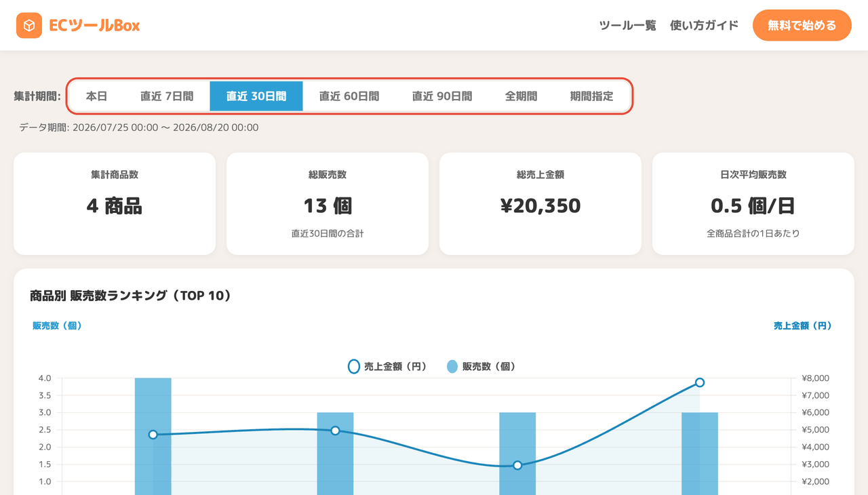868x495 pixels.
Task: Click the ECツールBox brand name
Action: (94, 26)
